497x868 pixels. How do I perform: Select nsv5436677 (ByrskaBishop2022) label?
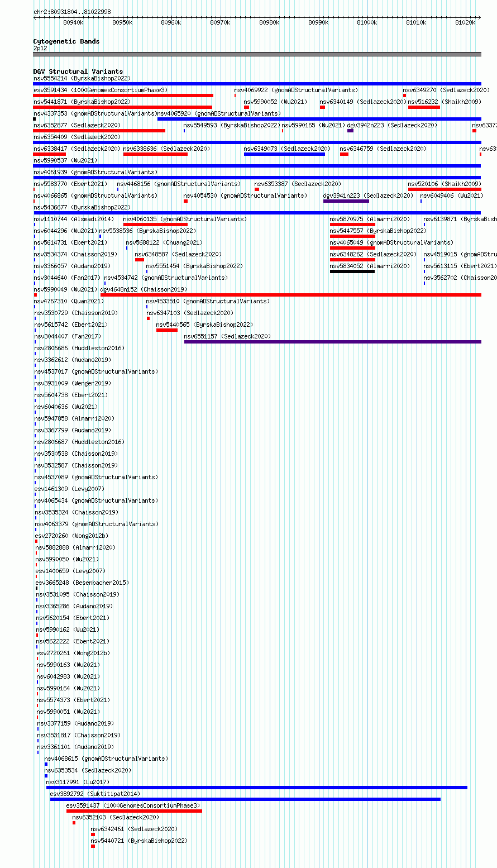click(x=82, y=207)
